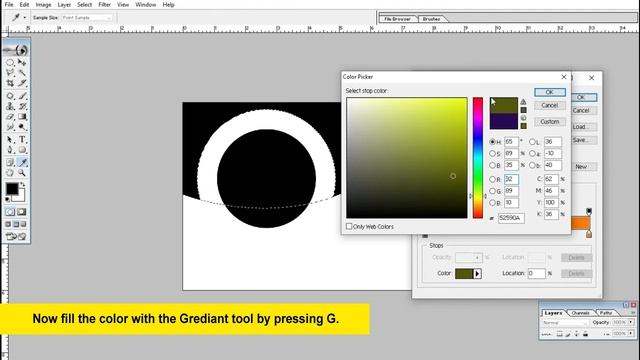Open Layers Fill slider arrow
Screen dimensions: 640x360
coord(631,333)
